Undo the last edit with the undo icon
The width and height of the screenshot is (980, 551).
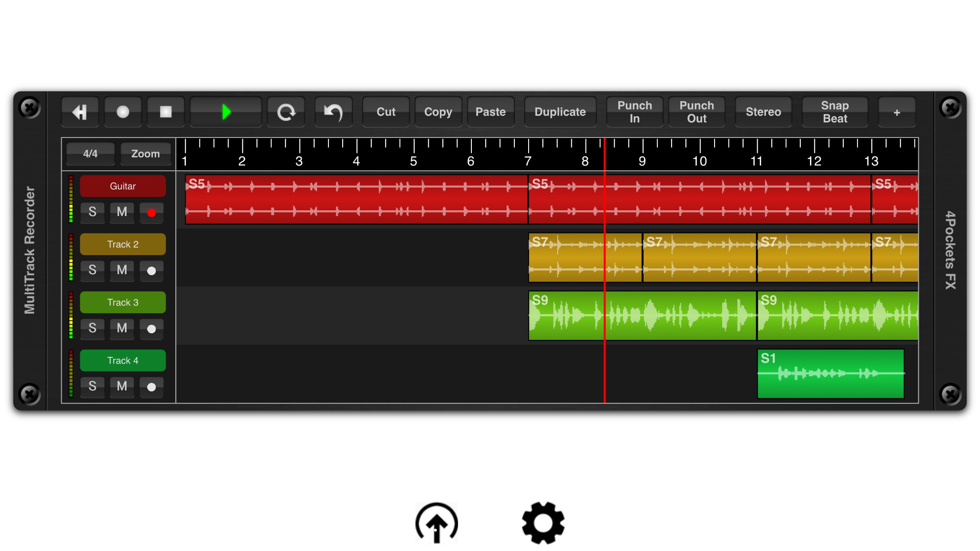pos(333,112)
